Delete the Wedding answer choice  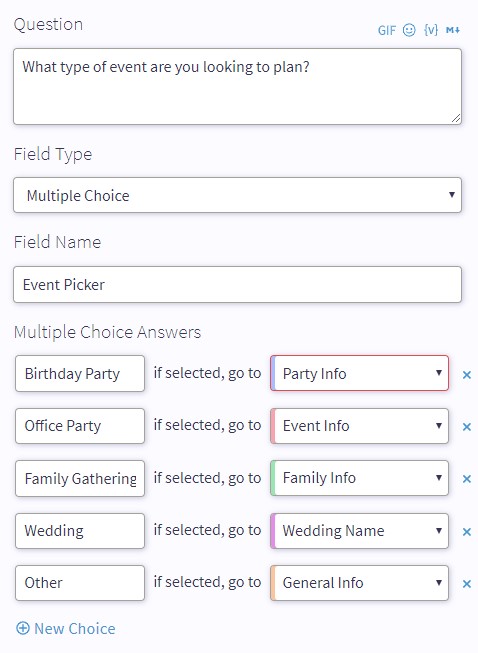pos(467,532)
